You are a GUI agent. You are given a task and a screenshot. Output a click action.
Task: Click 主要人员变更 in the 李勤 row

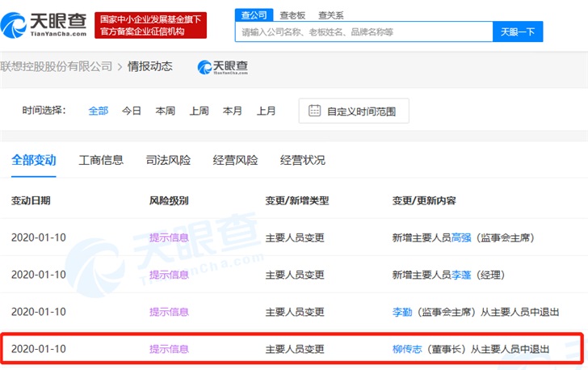[x=295, y=312]
